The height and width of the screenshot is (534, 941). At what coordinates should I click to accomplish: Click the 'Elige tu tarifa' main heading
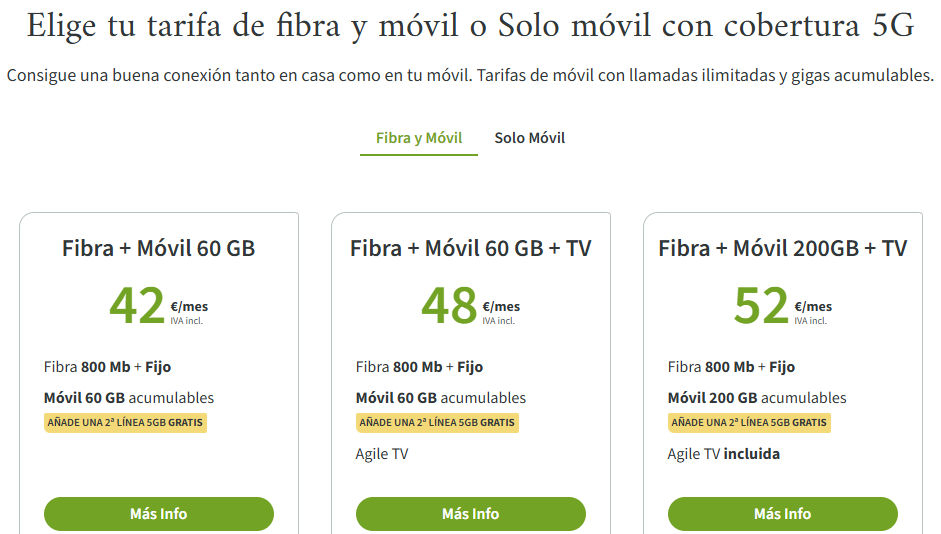click(470, 27)
